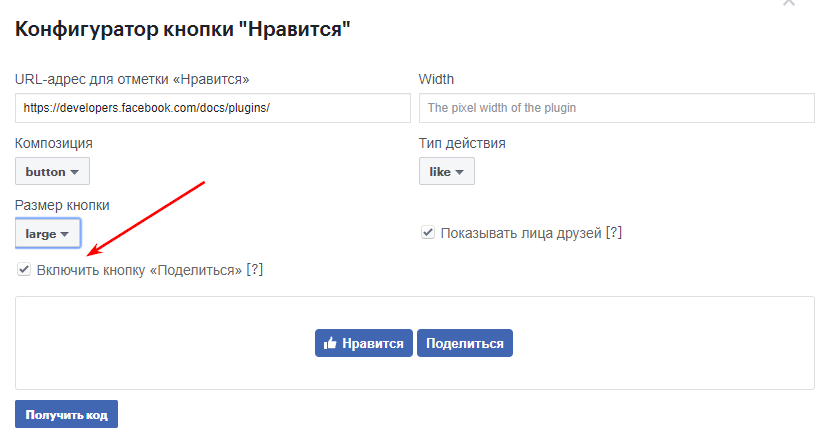Close the configurator dialog

tap(789, 3)
